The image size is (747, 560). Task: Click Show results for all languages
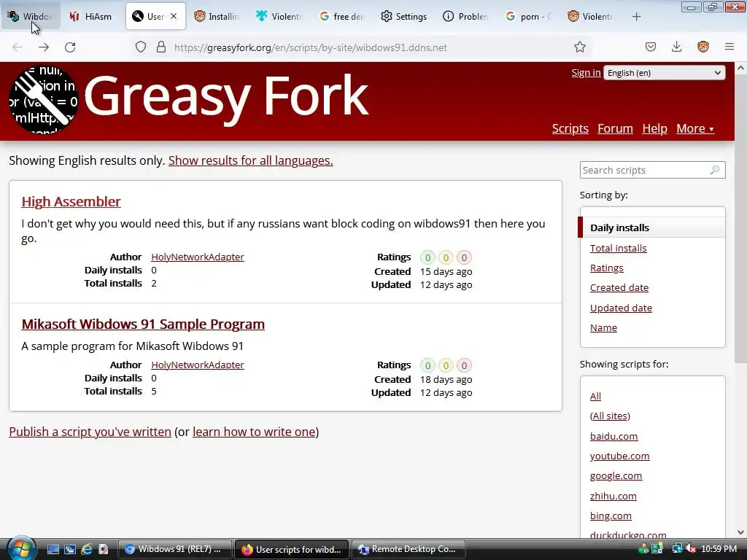click(251, 160)
